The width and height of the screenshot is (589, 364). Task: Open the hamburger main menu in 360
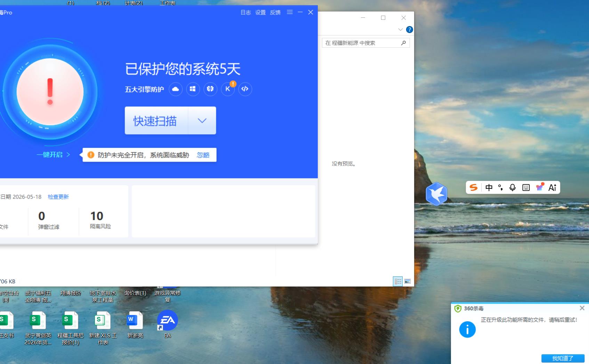(290, 12)
